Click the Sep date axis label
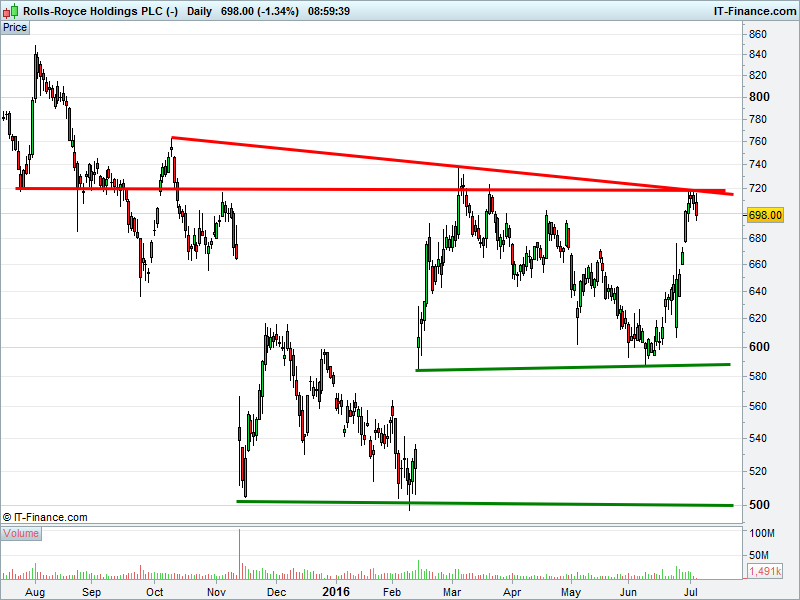Viewport: 800px width, 600px height. tap(91, 592)
